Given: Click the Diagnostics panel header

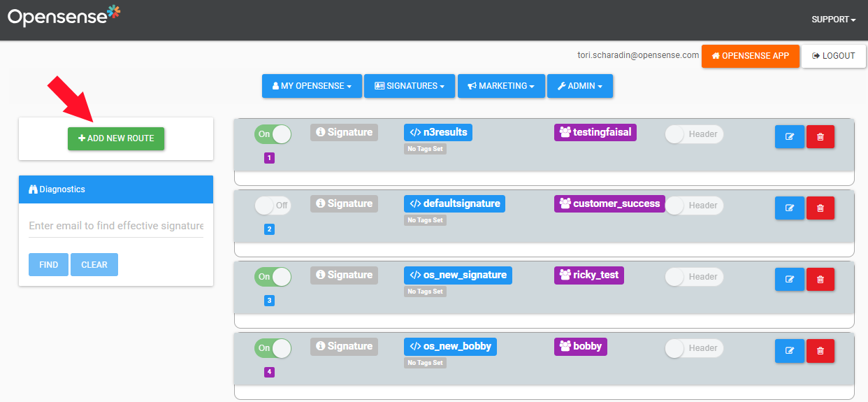Looking at the screenshot, I should click(116, 189).
